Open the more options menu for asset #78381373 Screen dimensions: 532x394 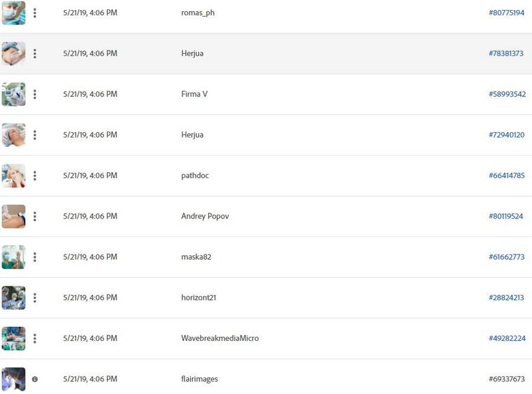35,54
